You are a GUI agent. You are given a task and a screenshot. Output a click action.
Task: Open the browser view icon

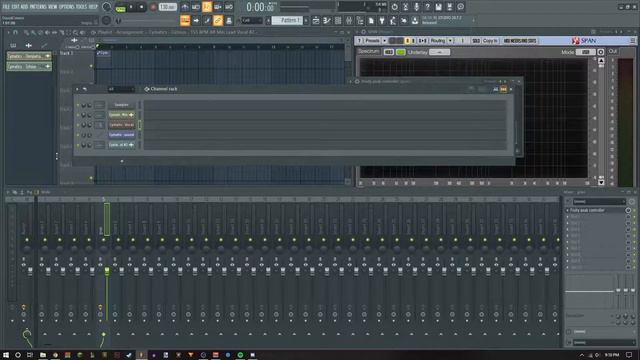360,20
